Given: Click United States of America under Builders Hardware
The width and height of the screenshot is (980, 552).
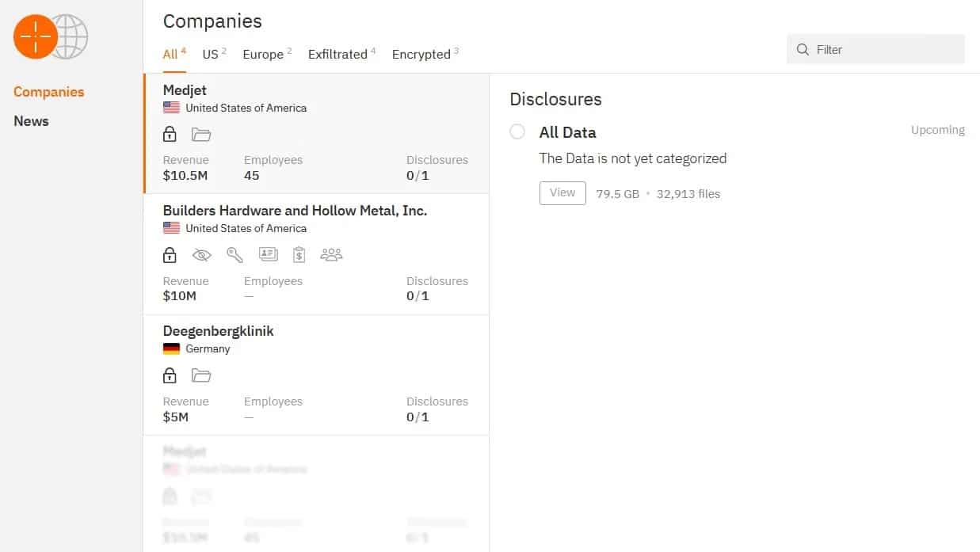Looking at the screenshot, I should pos(246,228).
